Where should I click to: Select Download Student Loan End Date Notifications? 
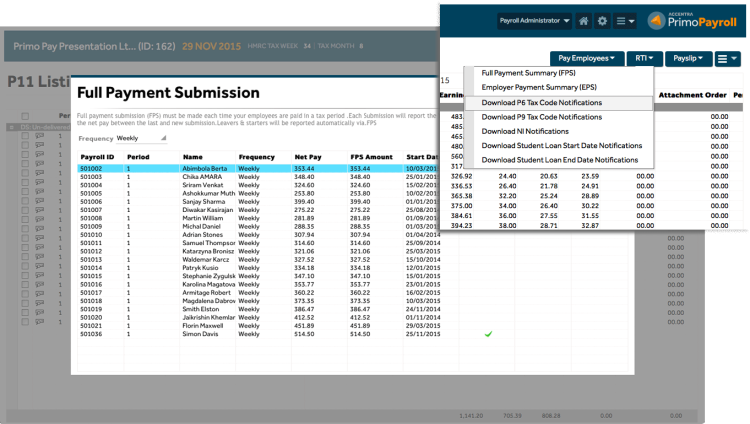point(560,160)
